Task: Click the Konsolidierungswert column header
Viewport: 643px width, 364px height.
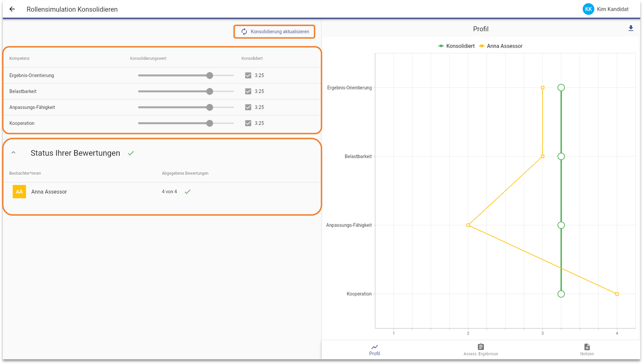Action: [148, 58]
